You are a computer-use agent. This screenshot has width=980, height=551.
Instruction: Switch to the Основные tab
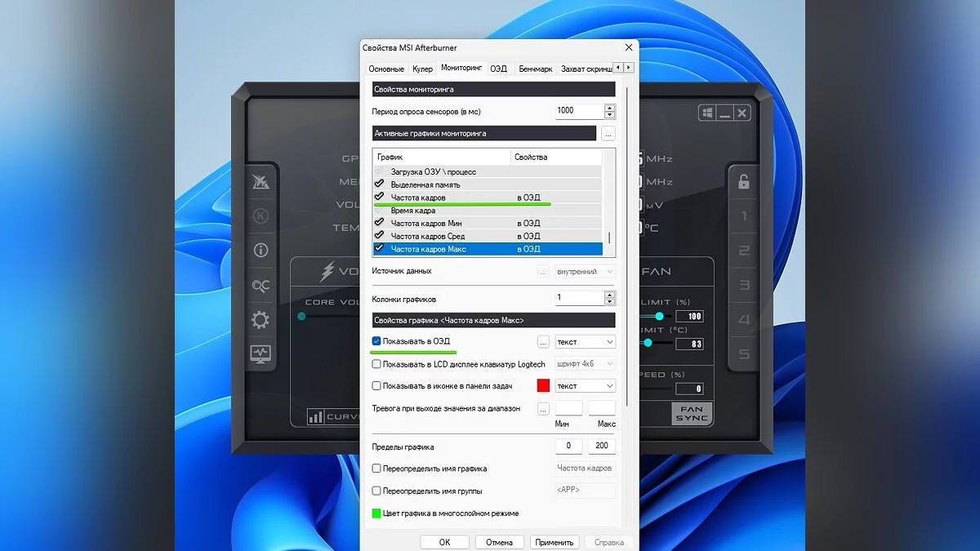point(386,69)
